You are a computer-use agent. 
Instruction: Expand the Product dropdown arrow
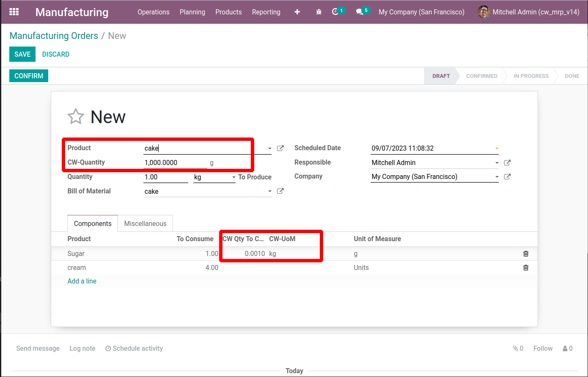(x=270, y=149)
